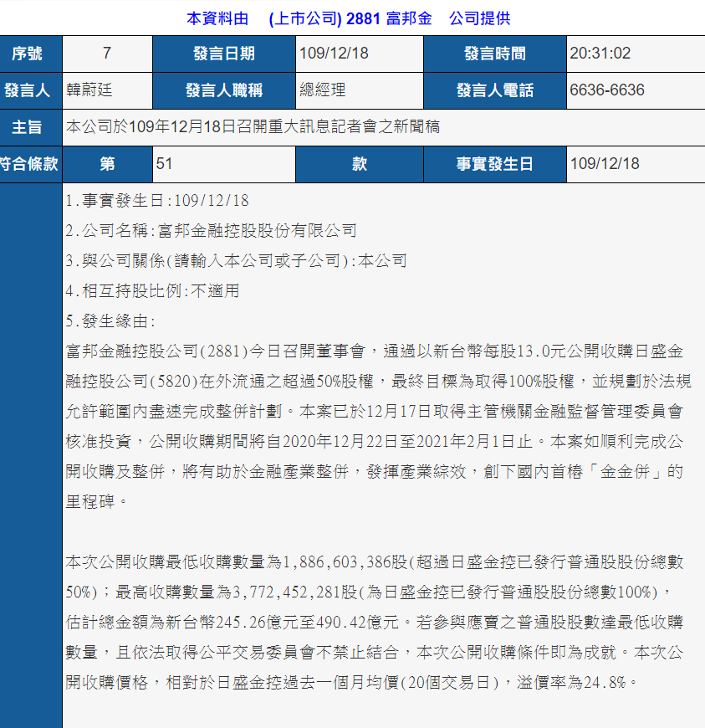Click the '發言人' header cell
Image resolution: width=705 pixels, height=728 pixels.
(x=31, y=90)
